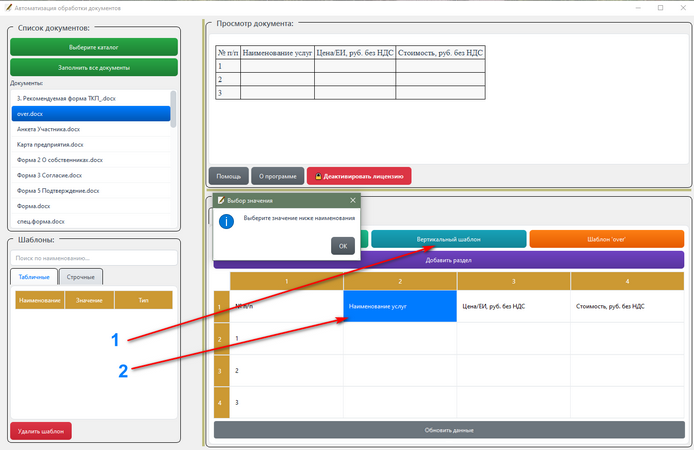The width and height of the screenshot is (694, 450).
Task: Select column header 3 in the grid
Action: (x=513, y=281)
